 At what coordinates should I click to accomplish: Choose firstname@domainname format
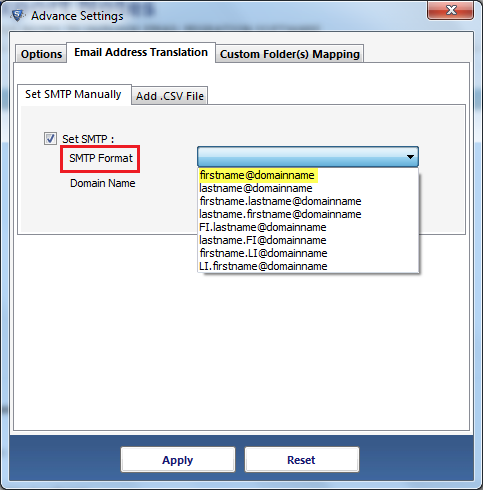point(308,175)
